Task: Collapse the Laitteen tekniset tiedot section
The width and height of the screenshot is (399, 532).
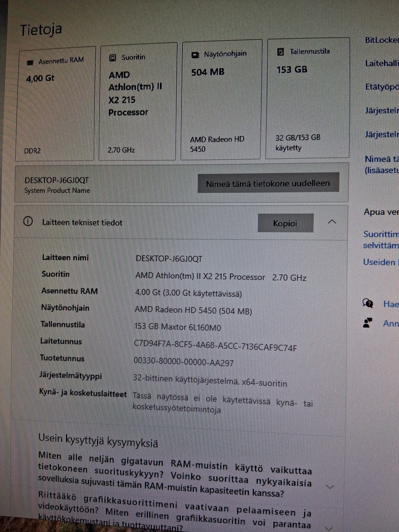Action: click(332, 222)
